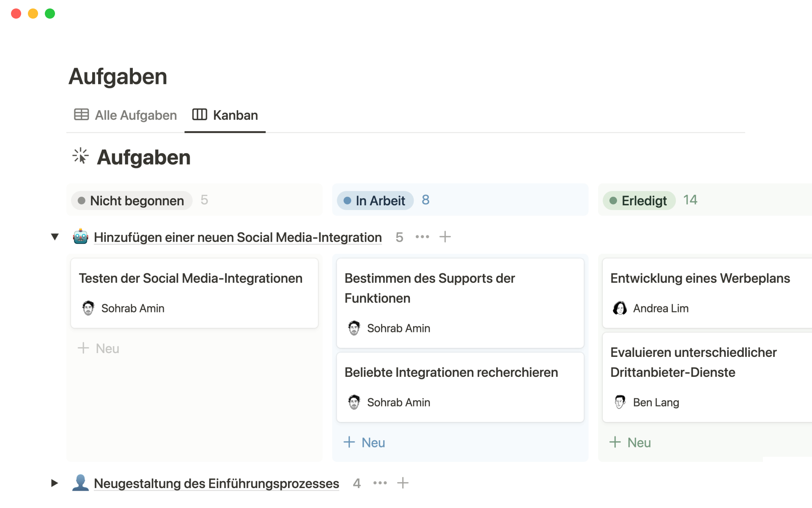Select the Kanban view tab
Viewport: 812px width, 508px height.
click(x=225, y=115)
